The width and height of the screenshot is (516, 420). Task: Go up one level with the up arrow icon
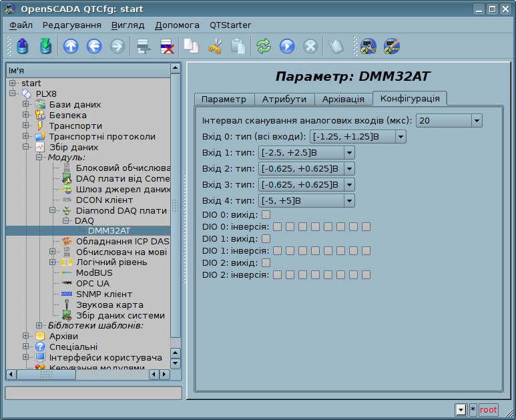point(71,46)
